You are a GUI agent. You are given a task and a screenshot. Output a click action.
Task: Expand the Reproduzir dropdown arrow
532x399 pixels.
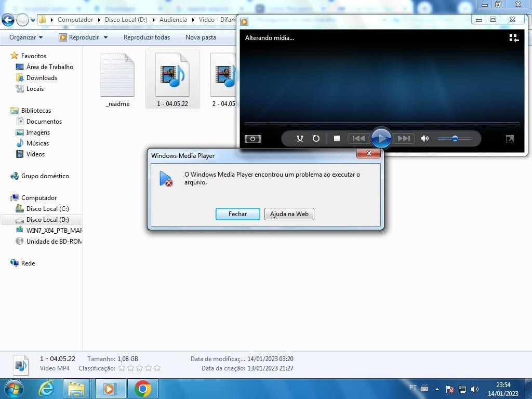tap(105, 37)
